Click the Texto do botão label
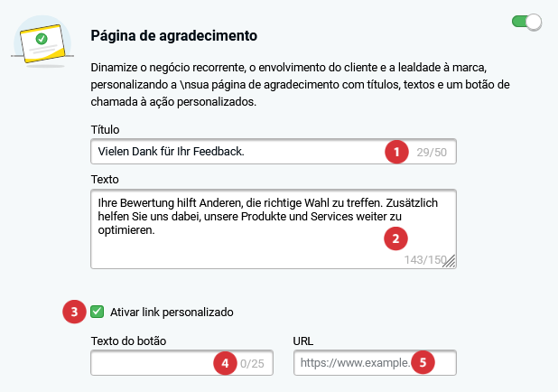This screenshot has width=558, height=392. [128, 341]
